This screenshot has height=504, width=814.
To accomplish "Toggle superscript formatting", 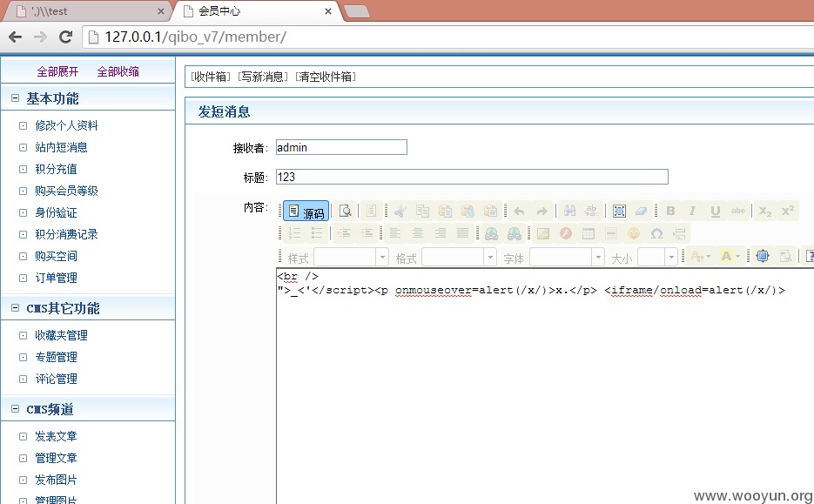I will 788,211.
